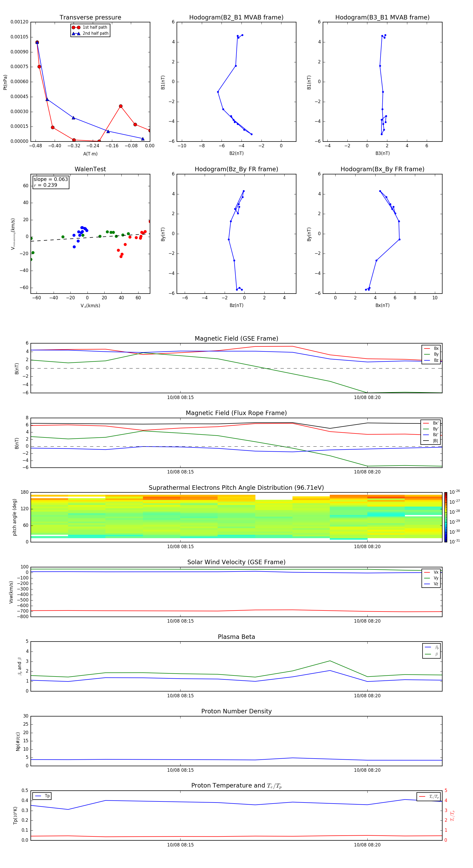Click the "slope = 0.063" annotation
Image resolution: width=473 pixels, height=868 pixels.
click(50, 179)
